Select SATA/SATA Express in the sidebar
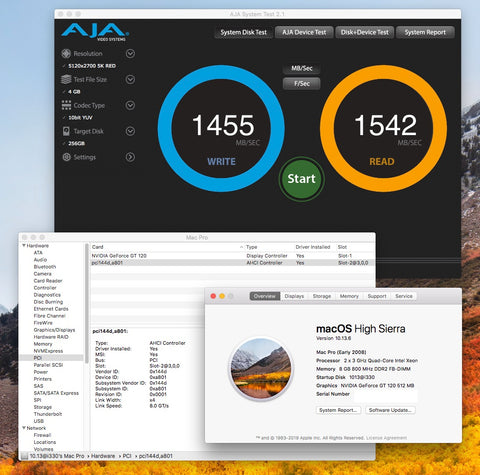This screenshot has width=480, height=475. [x=56, y=393]
